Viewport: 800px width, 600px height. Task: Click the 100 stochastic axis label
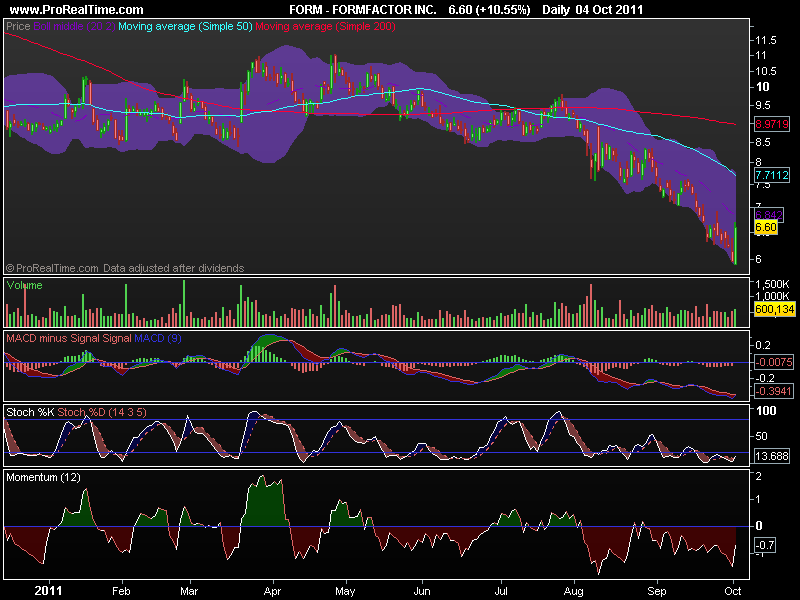click(x=766, y=411)
